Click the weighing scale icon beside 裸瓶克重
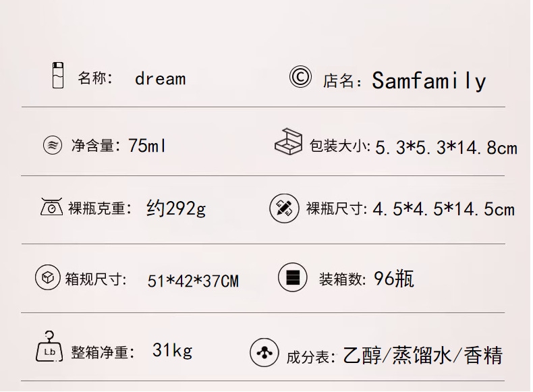 tap(51, 207)
